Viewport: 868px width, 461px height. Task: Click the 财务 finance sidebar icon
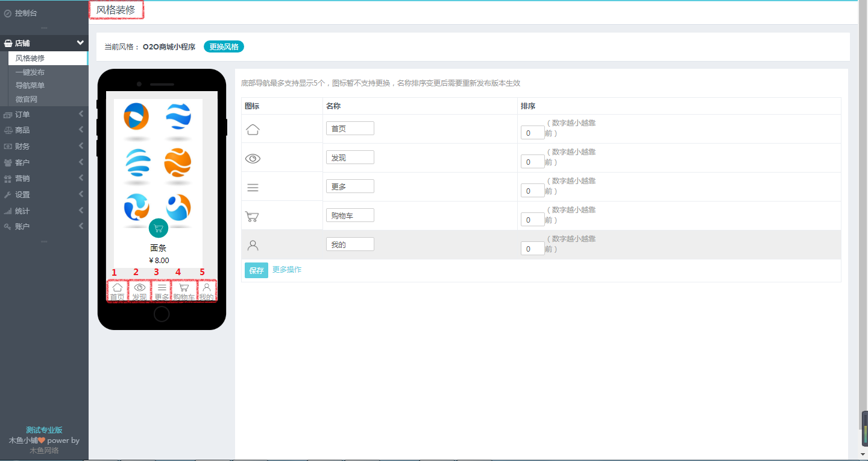7,145
